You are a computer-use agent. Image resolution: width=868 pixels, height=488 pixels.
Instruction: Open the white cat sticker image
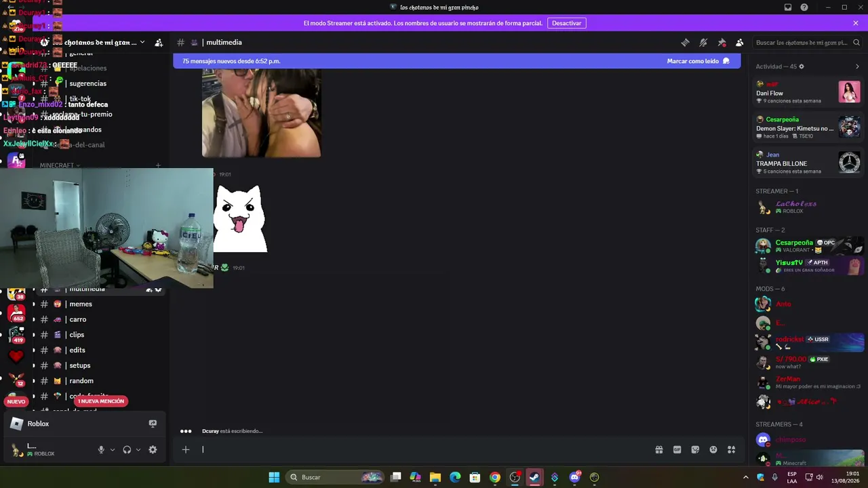pos(241,218)
